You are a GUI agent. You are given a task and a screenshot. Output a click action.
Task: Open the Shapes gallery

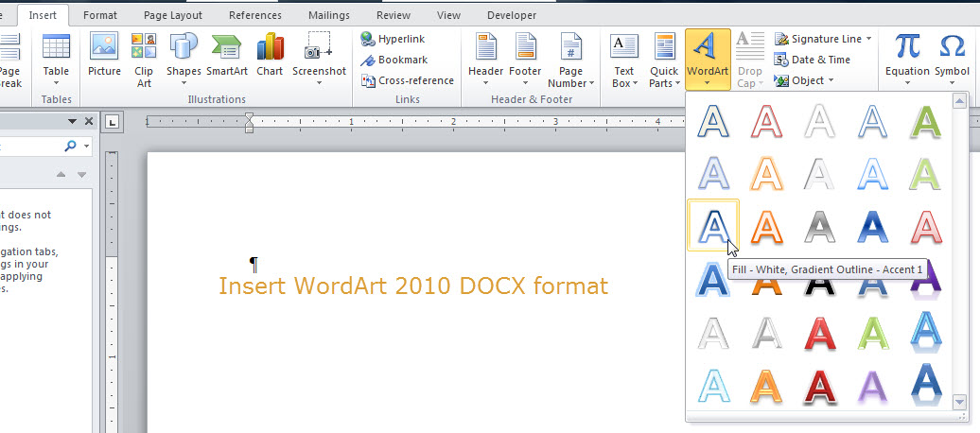coord(184,60)
